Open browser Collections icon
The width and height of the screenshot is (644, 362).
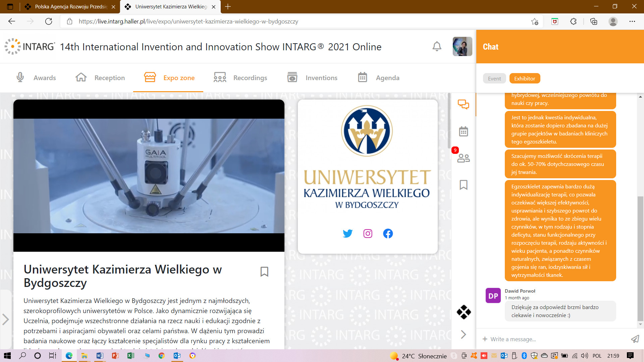[x=594, y=21]
